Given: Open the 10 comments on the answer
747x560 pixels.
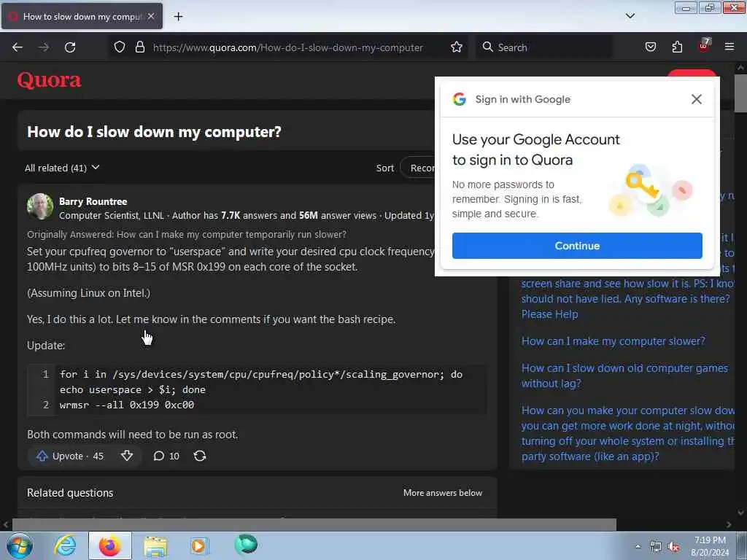Looking at the screenshot, I should (166, 456).
